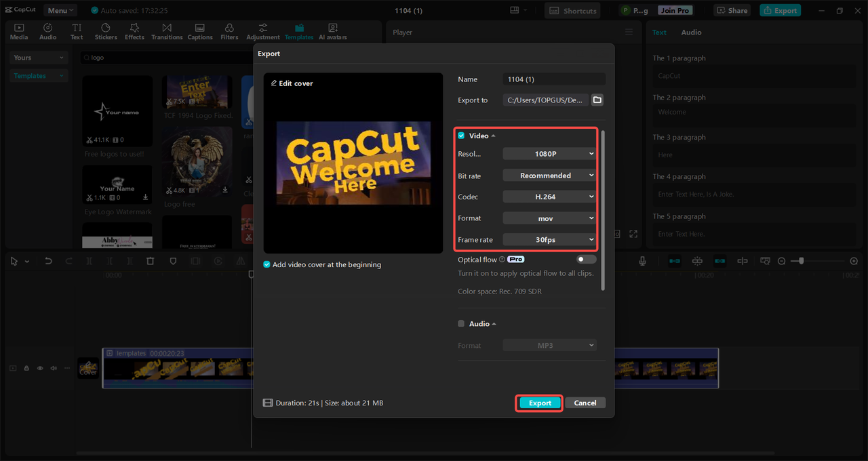This screenshot has width=868, height=461.
Task: Expand the Yours category dropdown
Action: pyautogui.click(x=39, y=58)
